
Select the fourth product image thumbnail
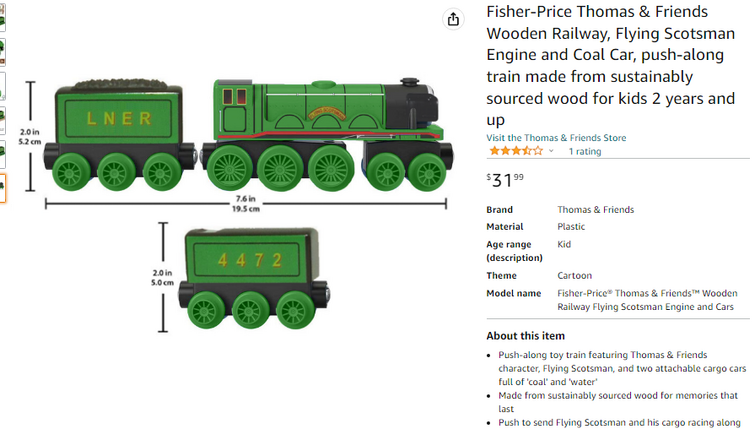2,120
